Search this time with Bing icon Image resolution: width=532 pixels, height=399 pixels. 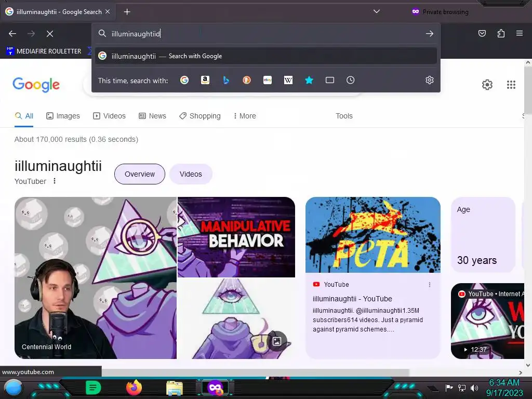tap(226, 80)
